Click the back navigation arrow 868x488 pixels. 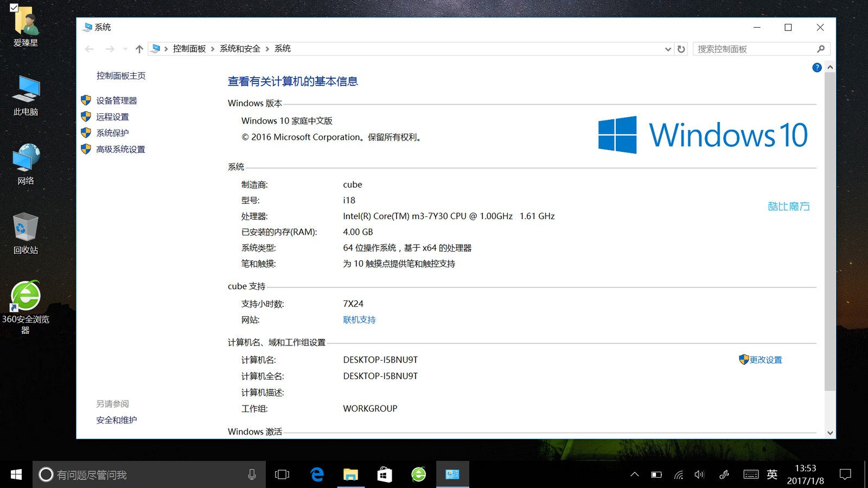coord(90,49)
